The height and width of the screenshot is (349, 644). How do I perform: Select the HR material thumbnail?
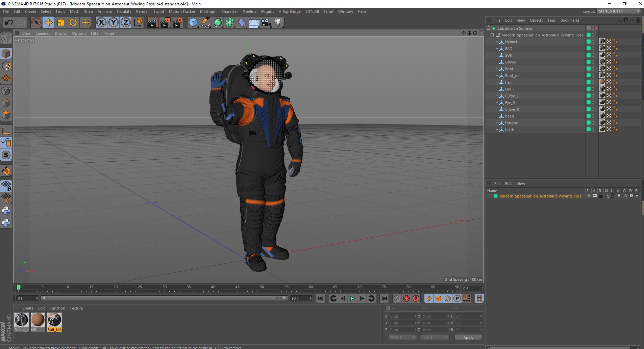pos(38,322)
